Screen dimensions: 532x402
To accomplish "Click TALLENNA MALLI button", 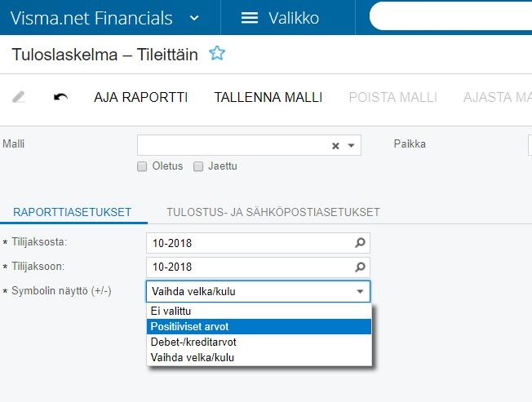I will pyautogui.click(x=268, y=97).
